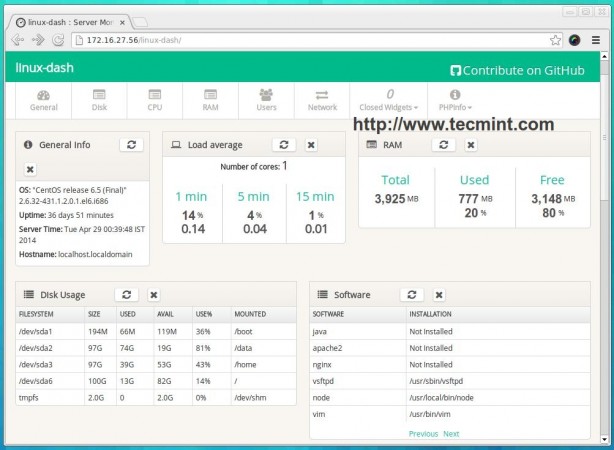Go to the Disk navigation tab
Image resolution: width=614 pixels, height=450 pixels.
point(99,100)
